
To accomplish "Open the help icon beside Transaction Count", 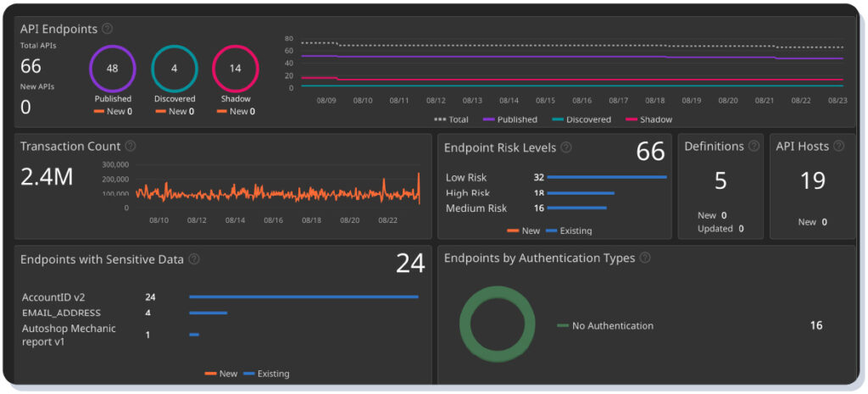I will 130,146.
